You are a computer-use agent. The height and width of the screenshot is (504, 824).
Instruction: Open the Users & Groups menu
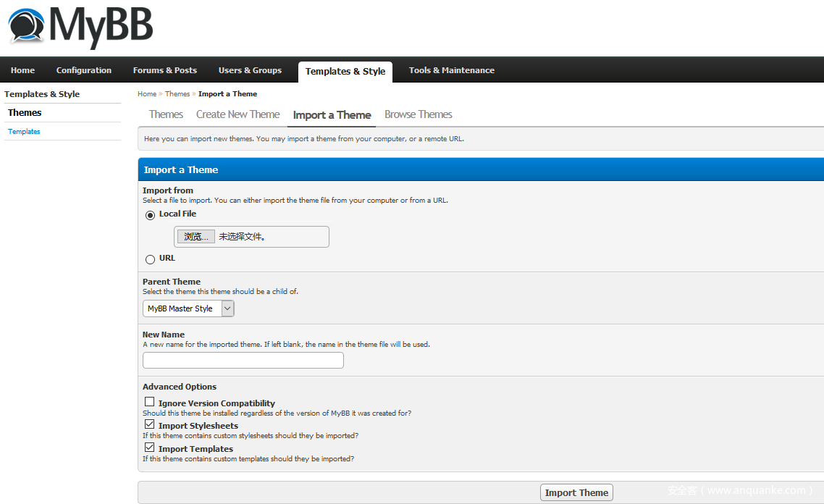point(250,70)
